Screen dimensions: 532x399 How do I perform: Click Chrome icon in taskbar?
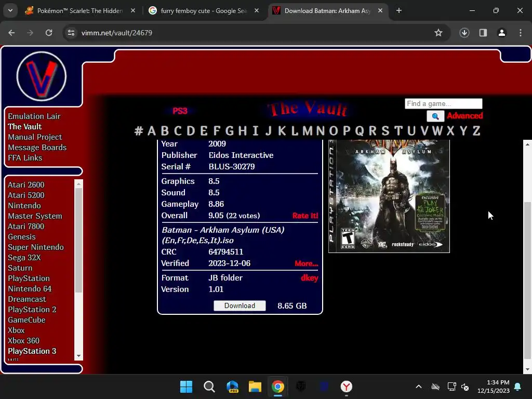[x=277, y=387]
